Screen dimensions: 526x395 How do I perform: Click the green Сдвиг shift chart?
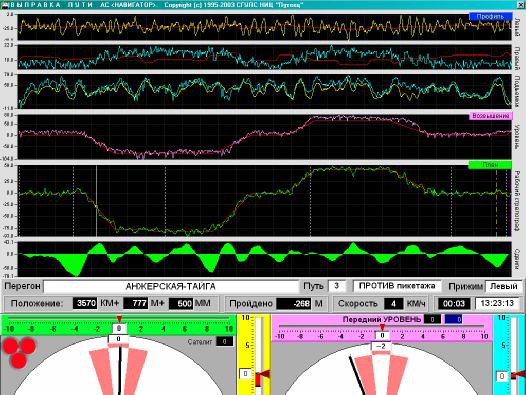pos(264,259)
